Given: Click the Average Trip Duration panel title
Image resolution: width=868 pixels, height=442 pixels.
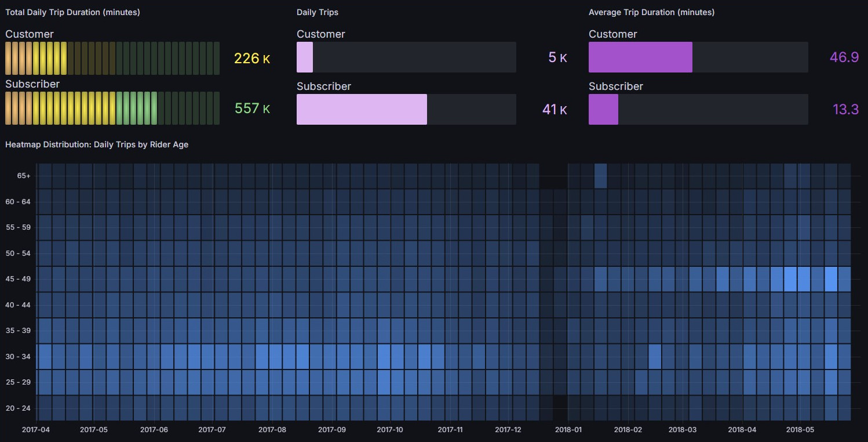Looking at the screenshot, I should coord(651,12).
